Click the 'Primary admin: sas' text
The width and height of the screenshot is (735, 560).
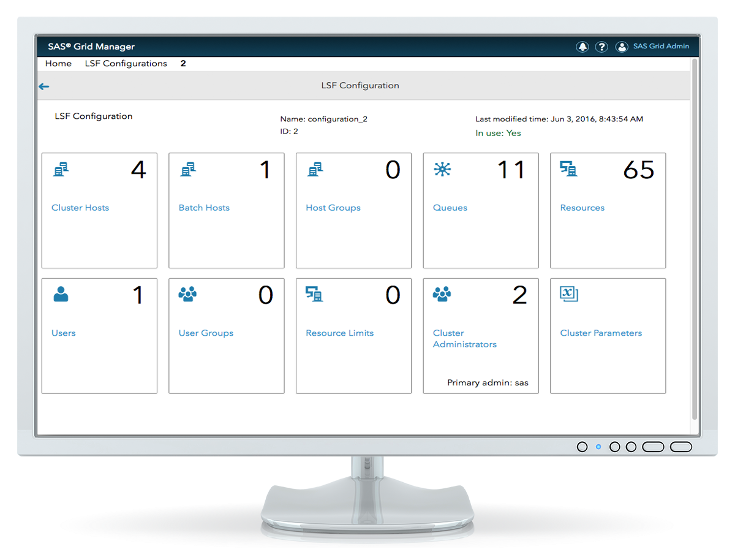coord(488,383)
